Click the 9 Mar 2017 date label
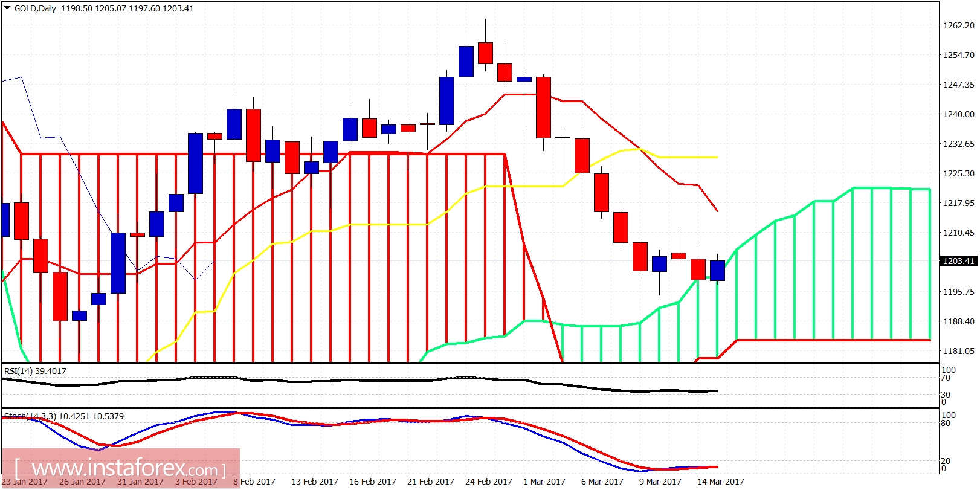The height and width of the screenshot is (490, 980). [660, 482]
